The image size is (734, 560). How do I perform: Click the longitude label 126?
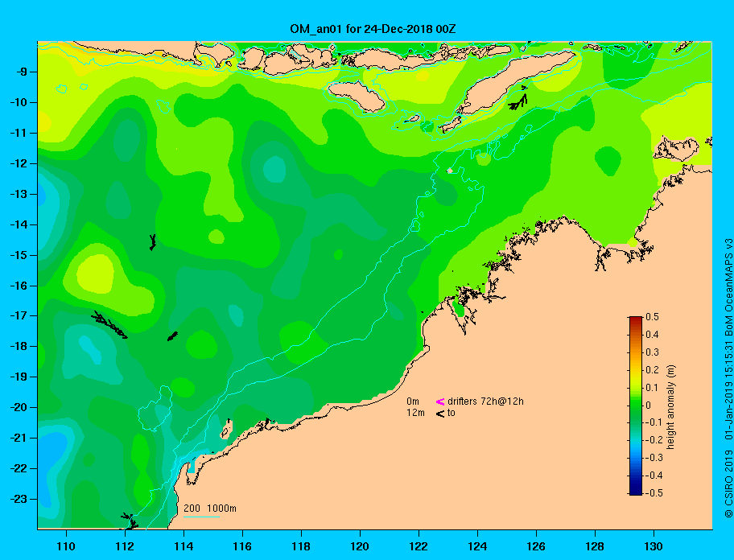pos(536,546)
